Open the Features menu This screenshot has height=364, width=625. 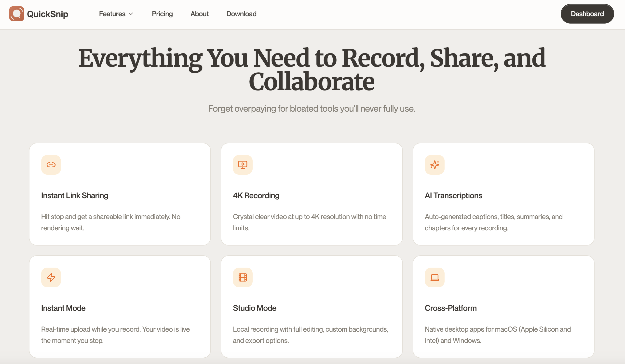coord(112,14)
